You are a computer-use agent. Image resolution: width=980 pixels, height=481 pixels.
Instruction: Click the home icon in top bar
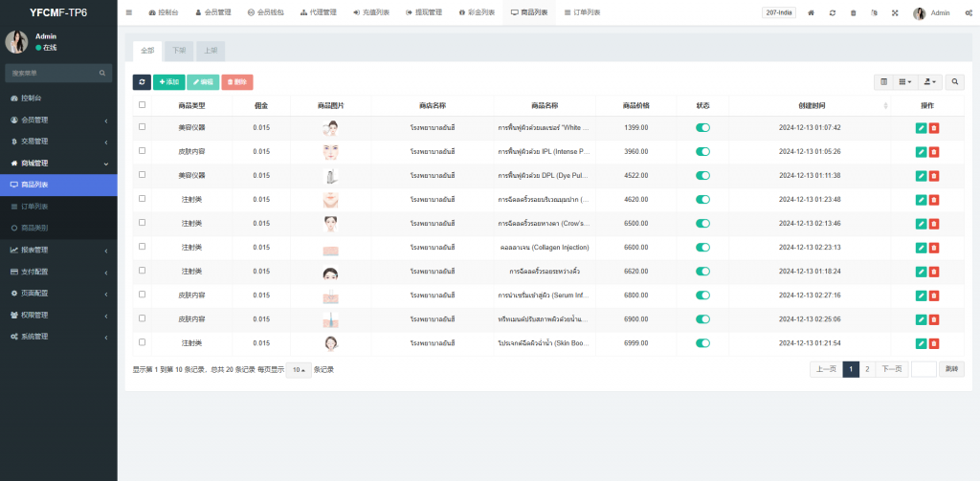coord(812,13)
